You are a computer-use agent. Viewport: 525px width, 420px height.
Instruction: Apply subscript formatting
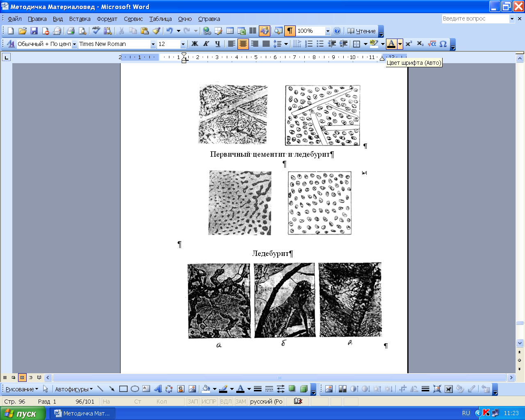point(420,44)
